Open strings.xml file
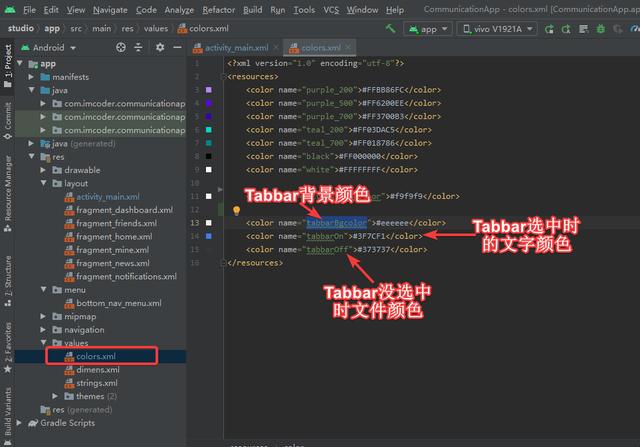This screenshot has width=640, height=447. coord(91,383)
